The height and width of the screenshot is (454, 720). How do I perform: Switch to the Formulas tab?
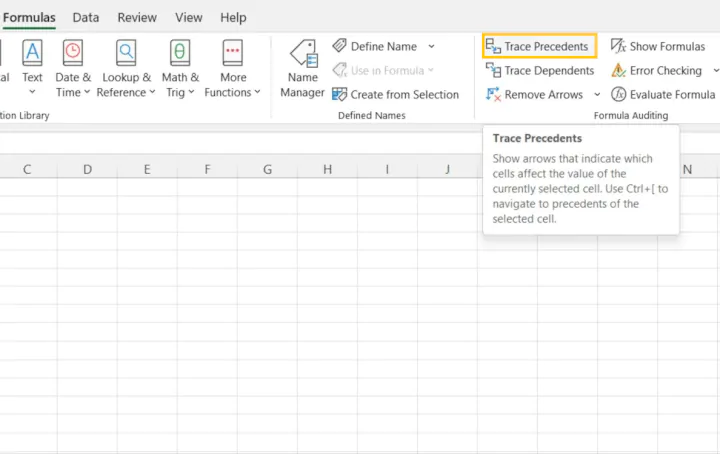(29, 17)
